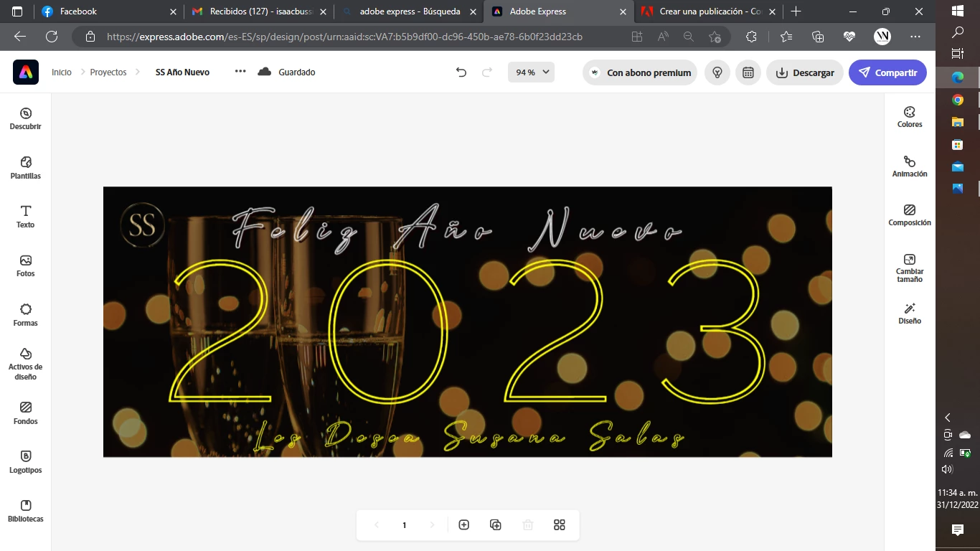
Task: Delete the current page trash icon
Action: 528,525
